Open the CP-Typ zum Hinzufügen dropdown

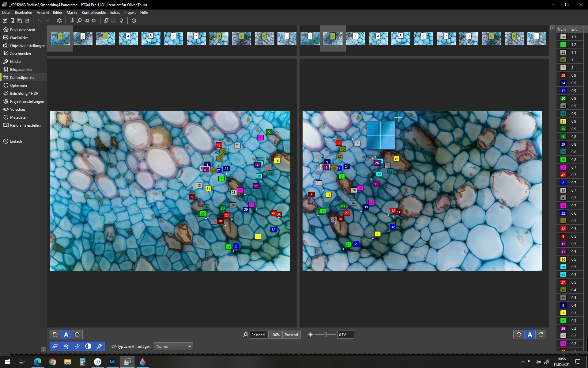173,346
